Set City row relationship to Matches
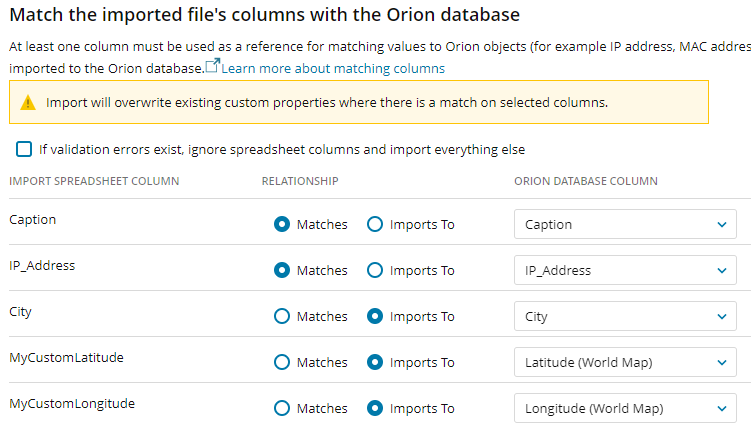The image size is (751, 432). pos(282,316)
